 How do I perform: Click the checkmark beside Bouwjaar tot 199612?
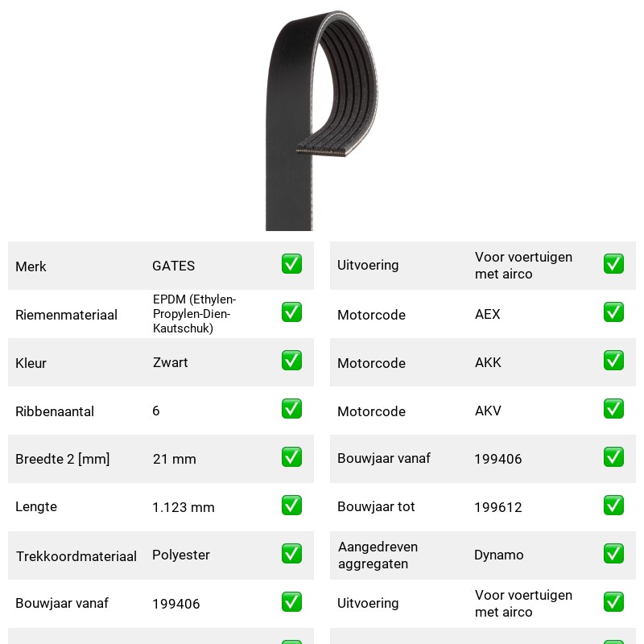613,506
